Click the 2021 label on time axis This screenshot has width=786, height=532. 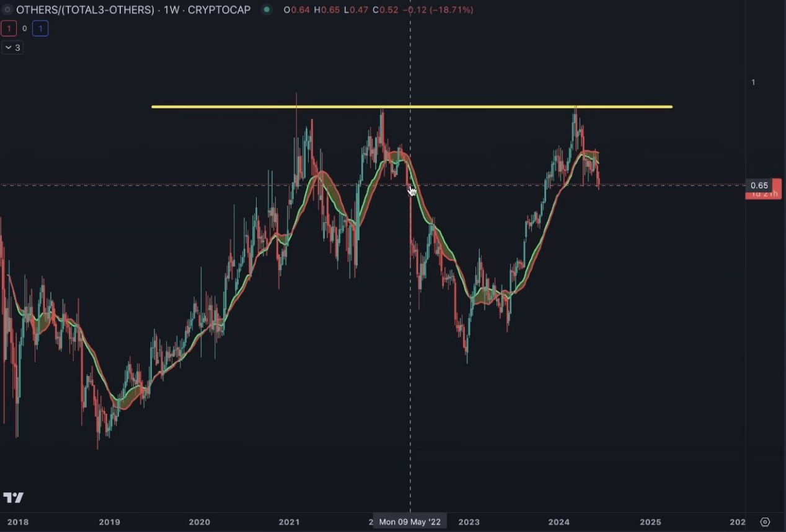pos(289,522)
